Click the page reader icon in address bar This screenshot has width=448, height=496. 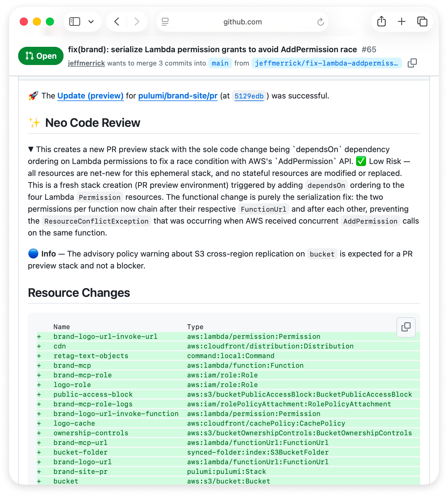[x=165, y=22]
